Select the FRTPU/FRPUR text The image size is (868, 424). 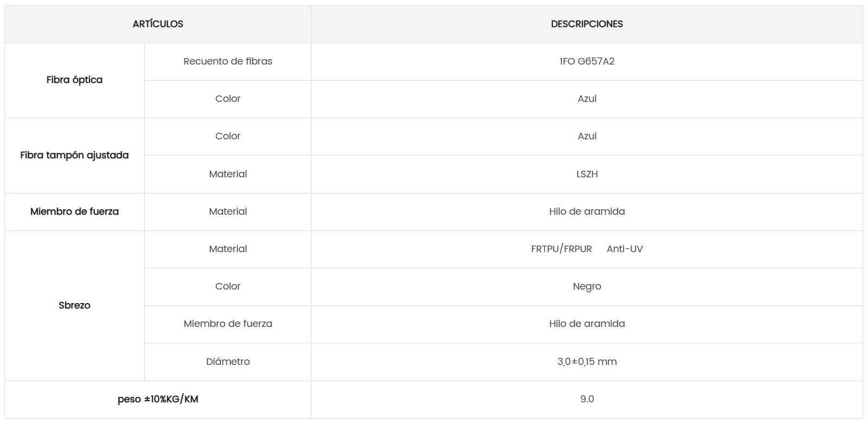click(561, 249)
